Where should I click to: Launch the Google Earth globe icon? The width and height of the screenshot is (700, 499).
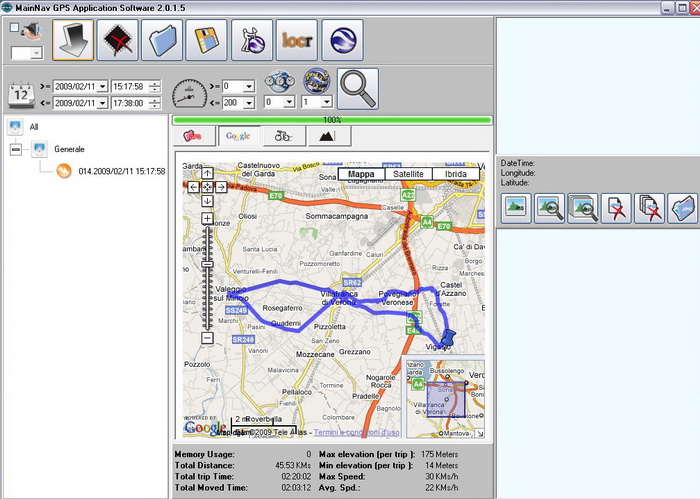click(x=342, y=40)
